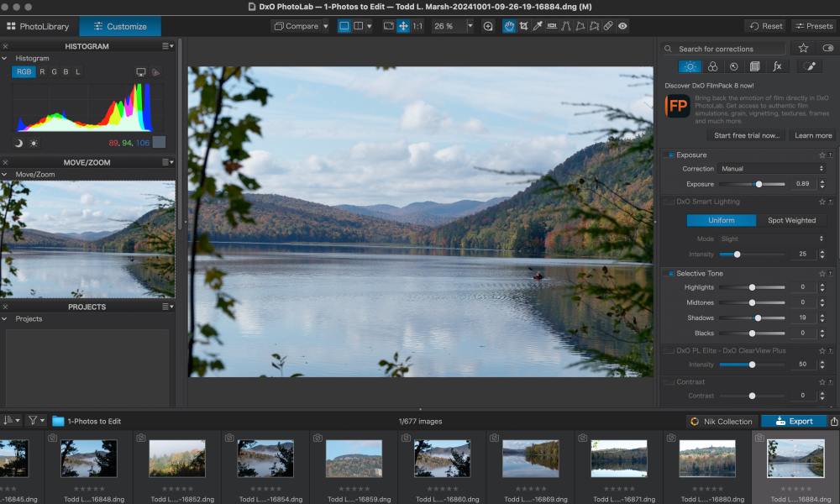Open the Local Adjustments brush icon
The height and width of the screenshot is (504, 840).
tap(810, 66)
